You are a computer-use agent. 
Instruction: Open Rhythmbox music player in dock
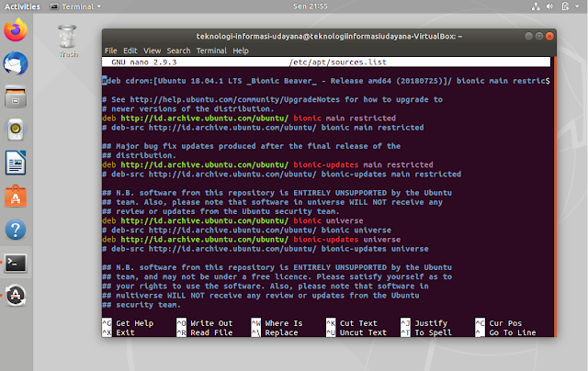[x=16, y=129]
